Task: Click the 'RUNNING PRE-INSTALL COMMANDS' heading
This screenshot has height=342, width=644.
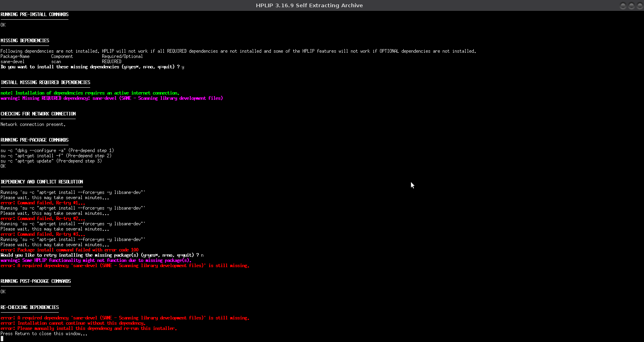Action: pos(35,14)
